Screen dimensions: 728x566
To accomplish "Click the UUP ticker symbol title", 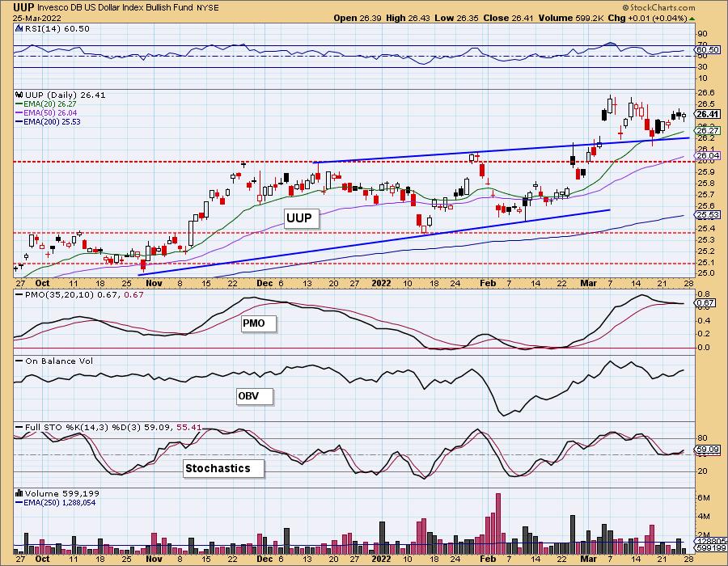I will point(23,7).
